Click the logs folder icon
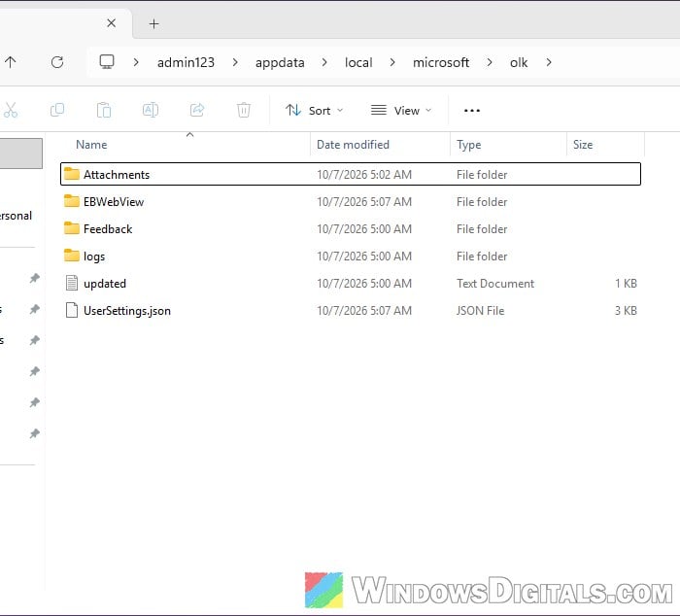 [x=72, y=256]
